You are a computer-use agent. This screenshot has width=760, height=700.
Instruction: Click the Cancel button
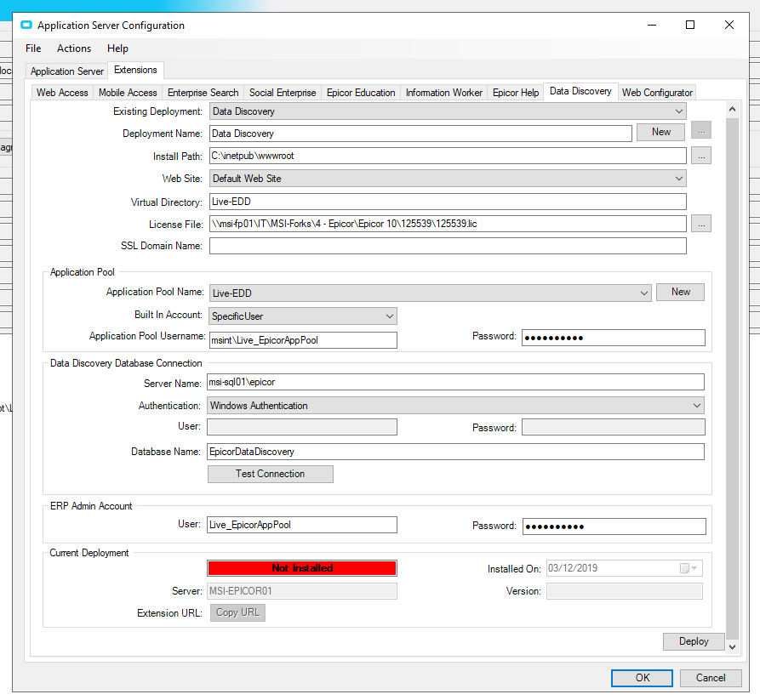point(711,678)
